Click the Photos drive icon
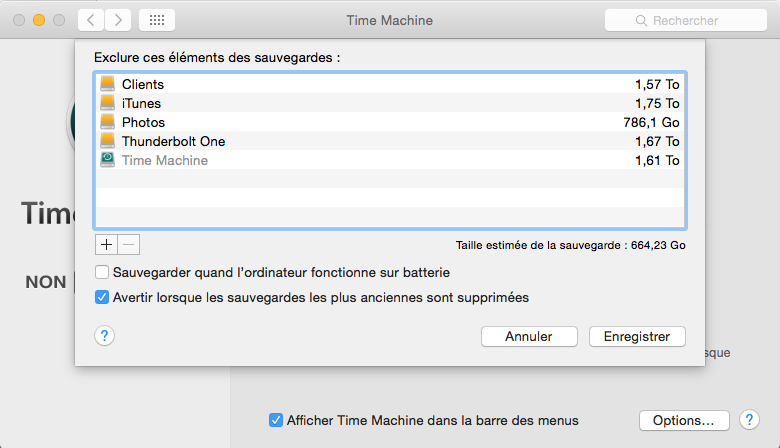Image resolution: width=780 pixels, height=448 pixels. (107, 121)
